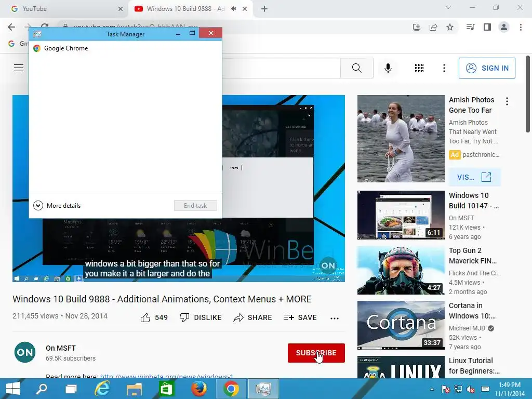532x399 pixels.
Task: Mute the tab via speaker icon
Action: (234, 9)
